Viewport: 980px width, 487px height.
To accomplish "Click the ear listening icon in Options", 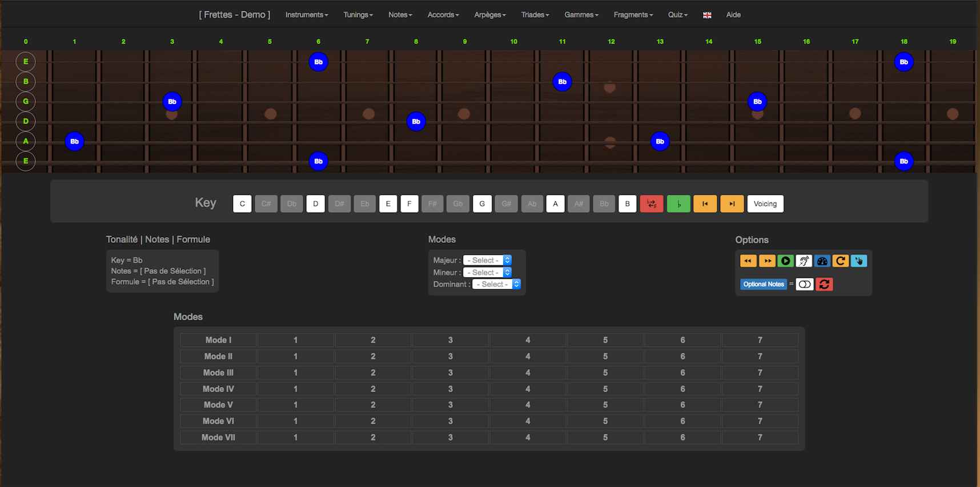I will (x=804, y=261).
